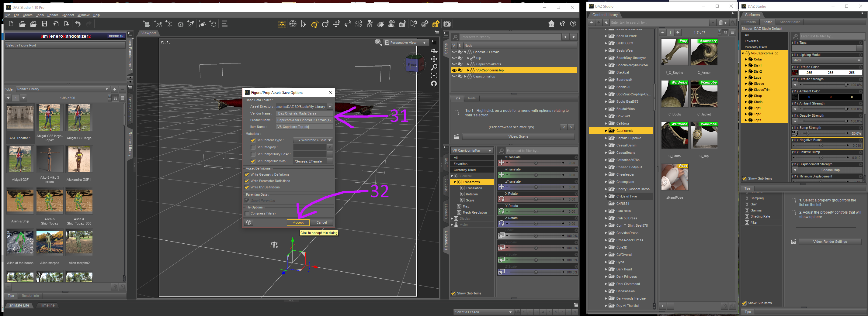Click the viewport orbit control icon
Viewport: 868px width, 316px height.
(434, 50)
